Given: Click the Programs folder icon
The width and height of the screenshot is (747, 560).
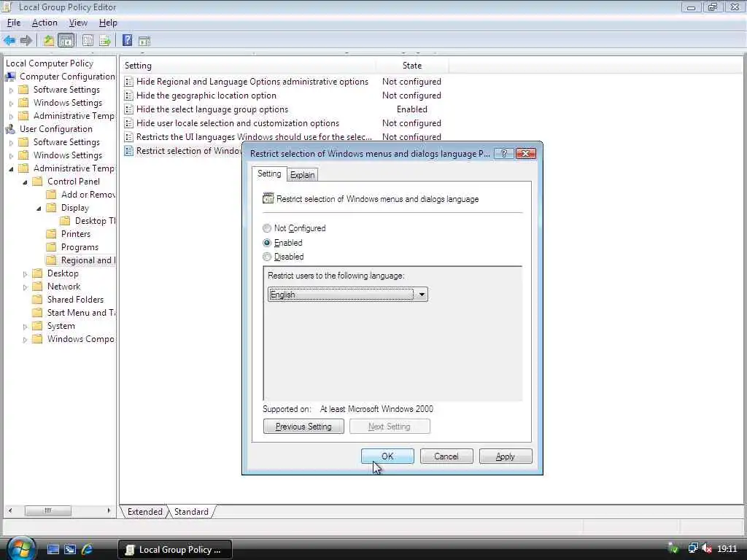Looking at the screenshot, I should (51, 247).
